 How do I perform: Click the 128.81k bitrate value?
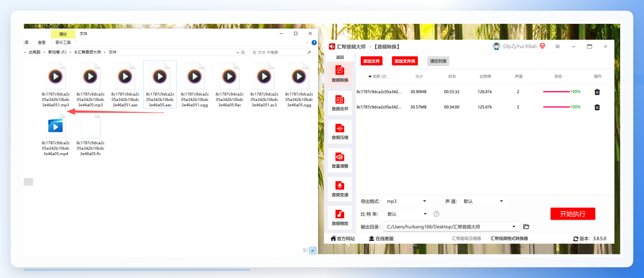click(485, 92)
